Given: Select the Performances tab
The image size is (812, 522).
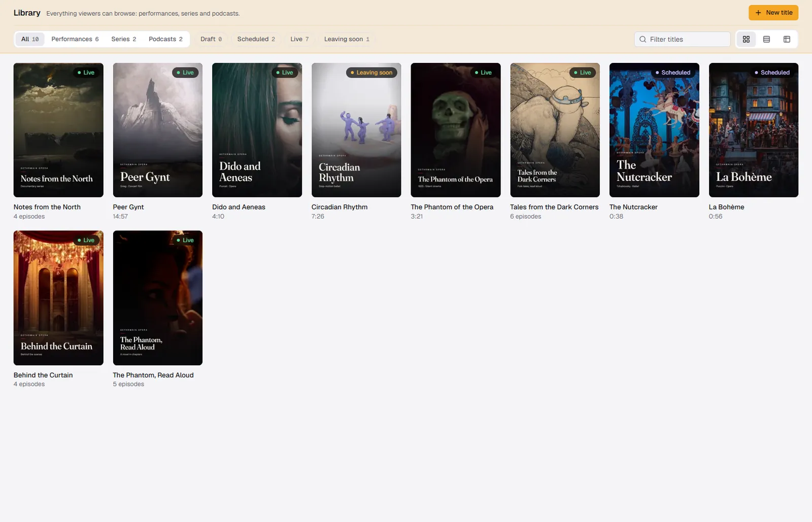Looking at the screenshot, I should coord(75,39).
